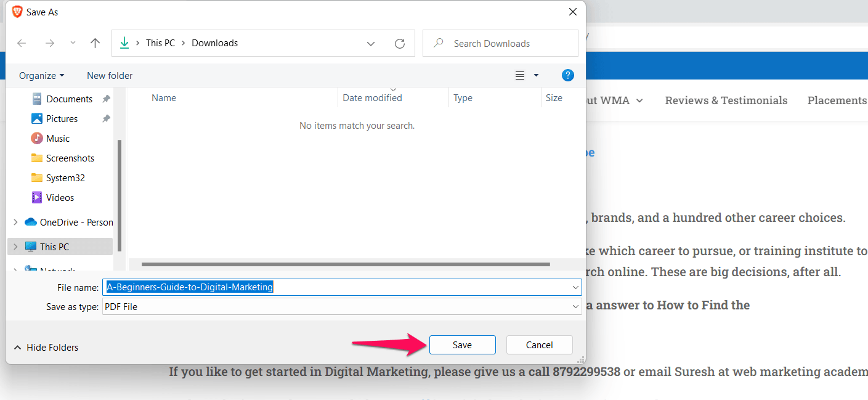Open the Save as type dropdown
Viewport: 868px width, 400px height.
(575, 306)
